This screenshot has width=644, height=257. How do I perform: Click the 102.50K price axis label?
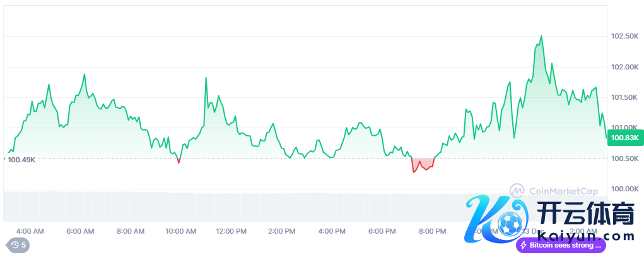(x=626, y=37)
